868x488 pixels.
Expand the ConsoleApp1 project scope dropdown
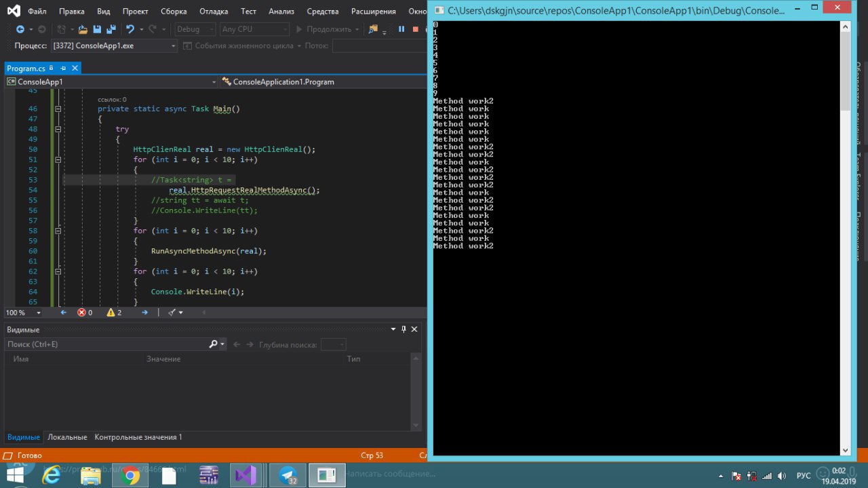click(214, 81)
